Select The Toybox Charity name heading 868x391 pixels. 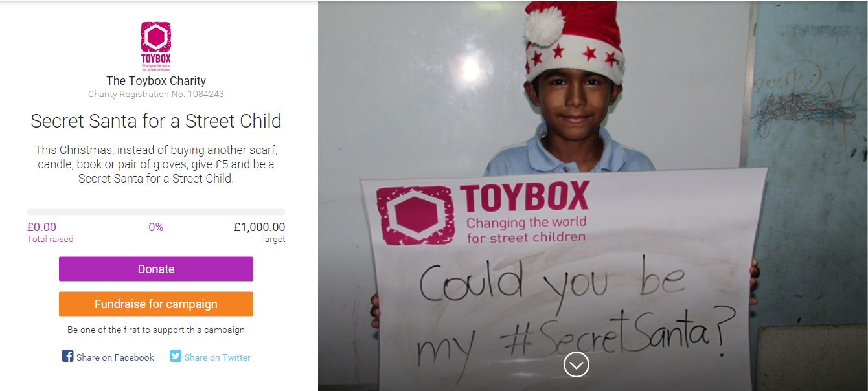(156, 81)
